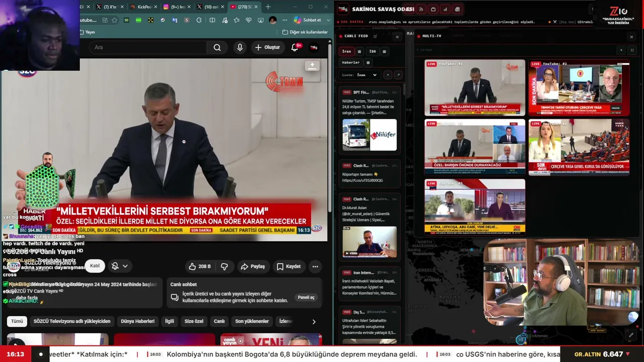Open the RSS feed icon in Sakinol header
The height and width of the screenshot is (362, 644).
tap(421, 9)
